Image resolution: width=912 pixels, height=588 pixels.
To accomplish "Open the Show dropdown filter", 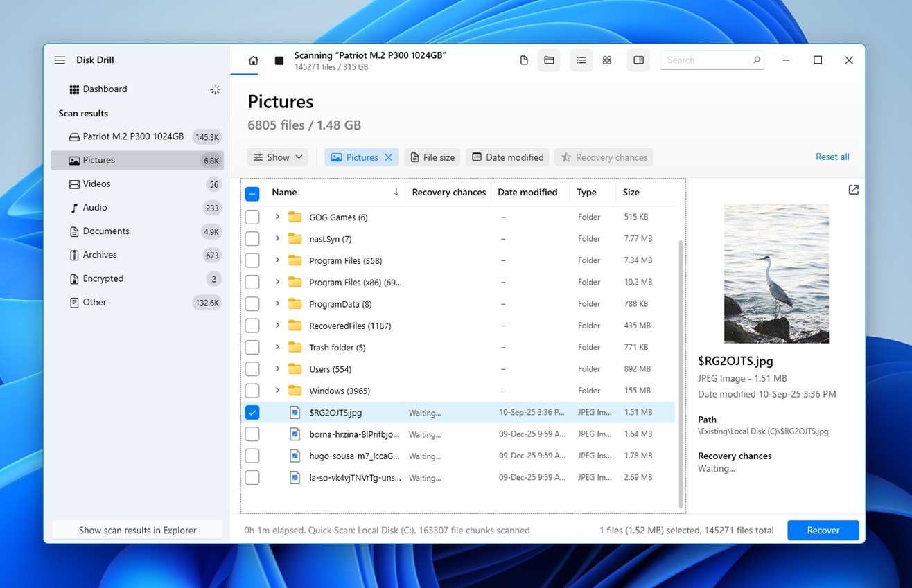I will tap(278, 157).
